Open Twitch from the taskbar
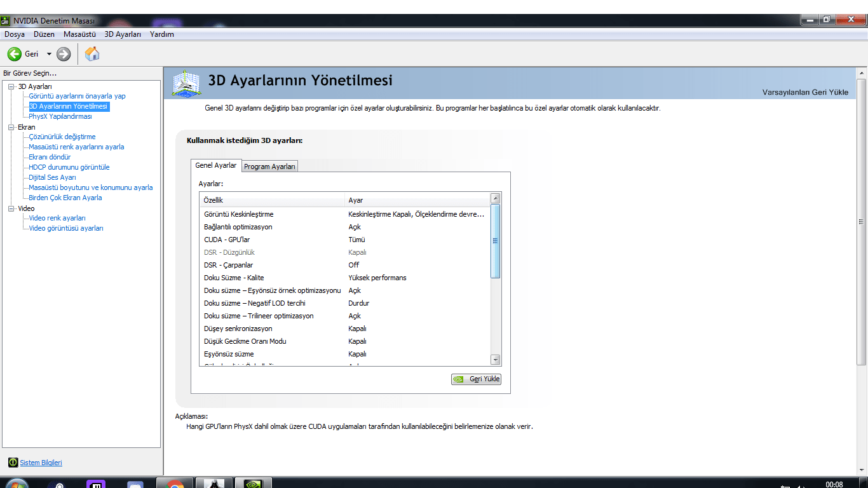The width and height of the screenshot is (868, 488). (96, 484)
